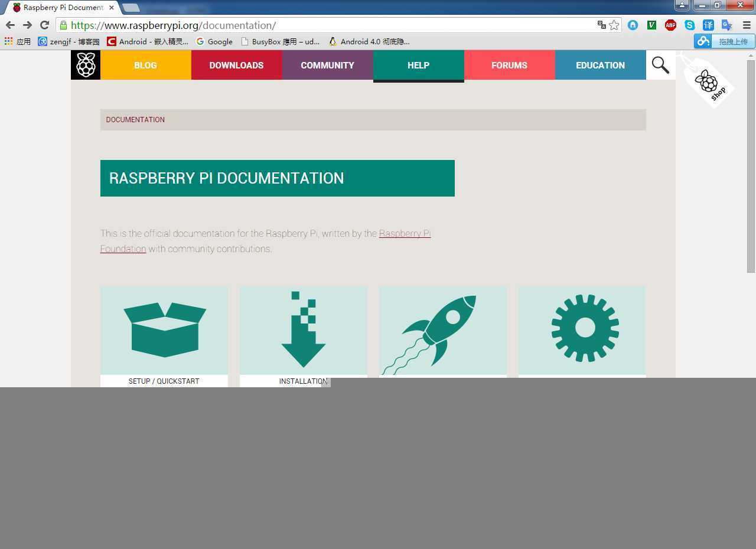Image resolution: width=756 pixels, height=549 pixels.
Task: Open the 应用 apps shortcut in bookmarks bar
Action: [x=17, y=41]
